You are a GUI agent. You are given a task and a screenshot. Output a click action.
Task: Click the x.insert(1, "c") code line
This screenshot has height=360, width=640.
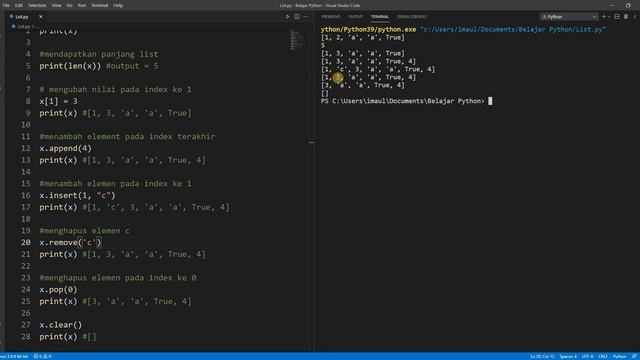[78, 196]
